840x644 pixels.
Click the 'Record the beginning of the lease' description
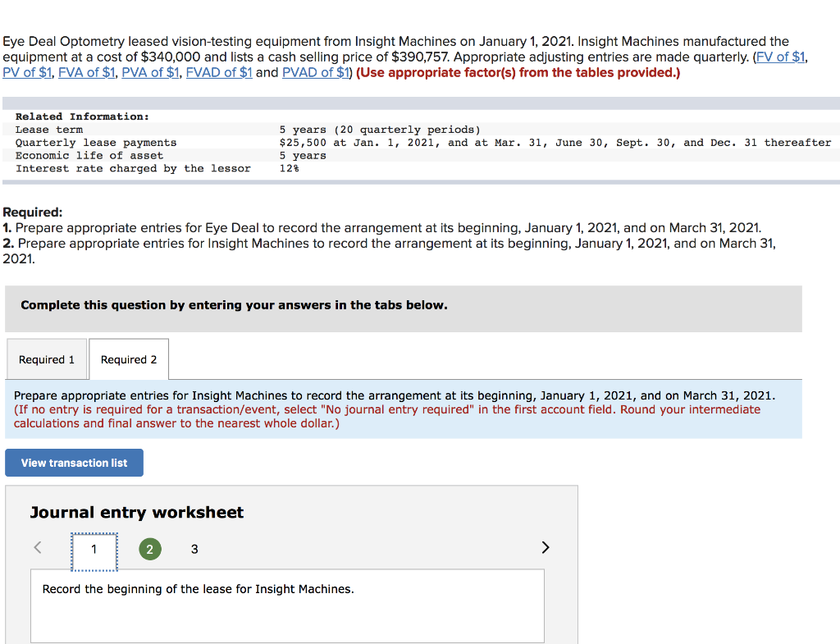tap(198, 589)
